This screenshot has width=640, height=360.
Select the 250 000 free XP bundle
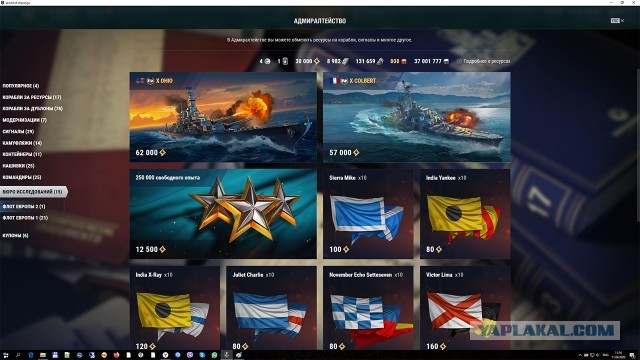coord(223,214)
